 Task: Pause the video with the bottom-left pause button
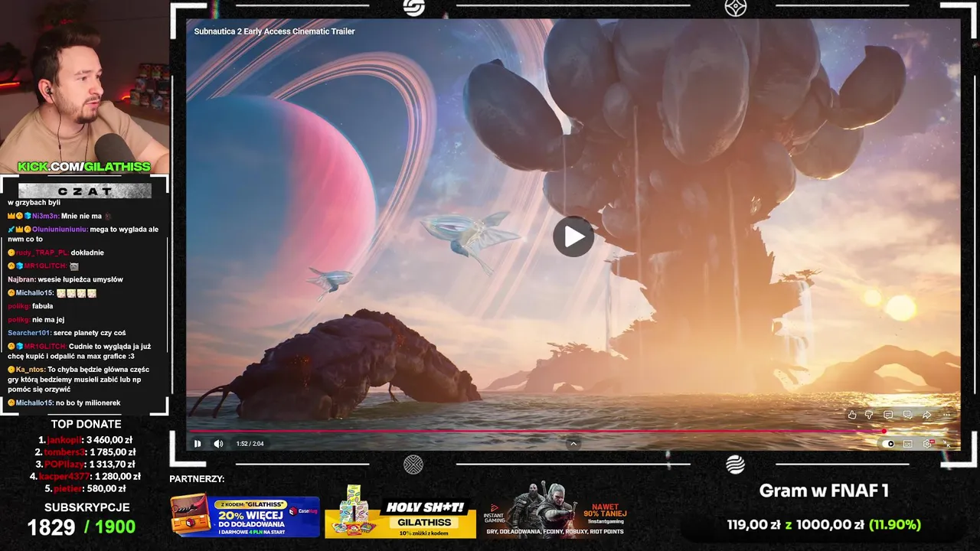[198, 444]
